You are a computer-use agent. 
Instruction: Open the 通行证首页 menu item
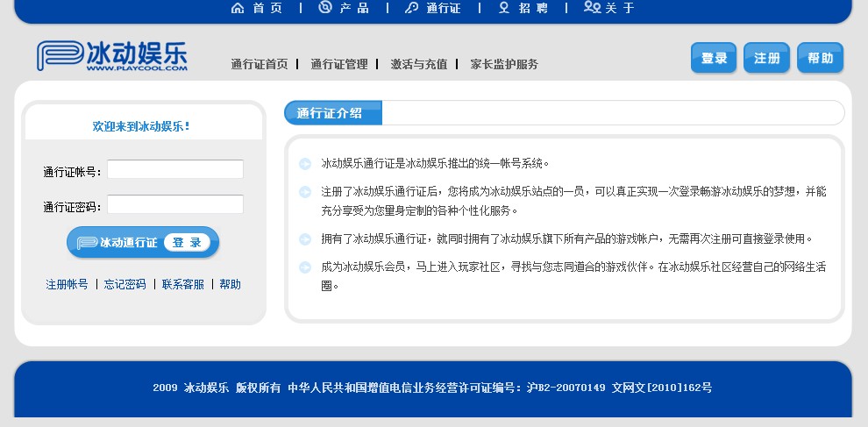pyautogui.click(x=259, y=64)
